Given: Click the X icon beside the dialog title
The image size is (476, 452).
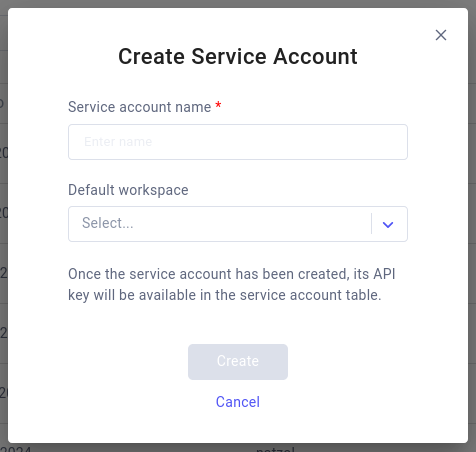Looking at the screenshot, I should 441,35.
